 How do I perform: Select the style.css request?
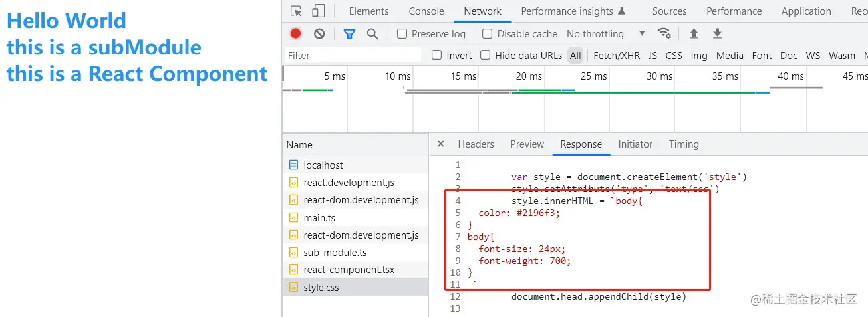[356, 288]
